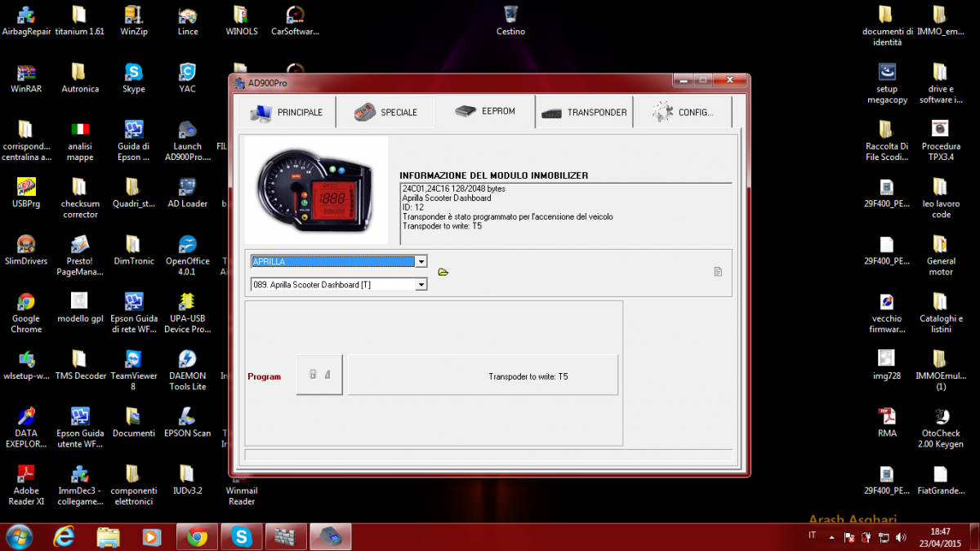This screenshot has width=980, height=551.
Task: Select the AD Loader desktop icon
Action: [188, 193]
